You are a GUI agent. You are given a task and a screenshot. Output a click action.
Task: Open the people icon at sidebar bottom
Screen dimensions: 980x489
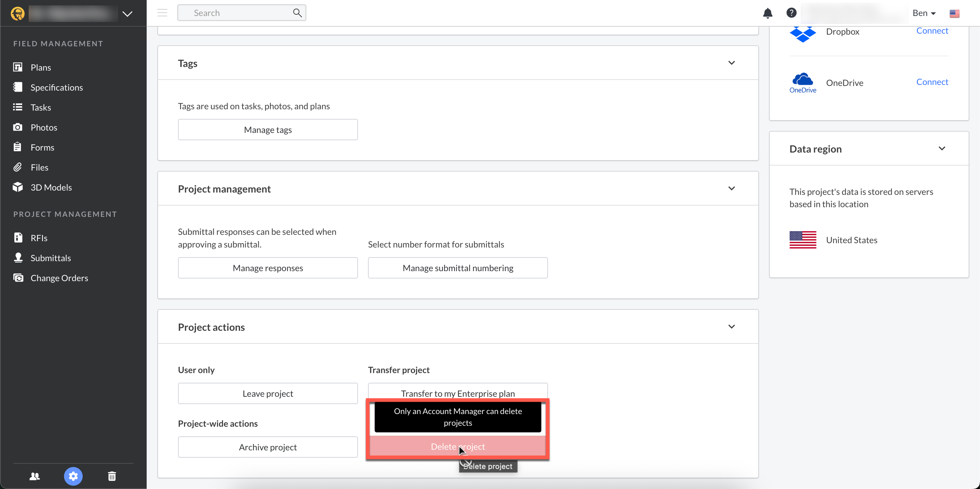35,476
